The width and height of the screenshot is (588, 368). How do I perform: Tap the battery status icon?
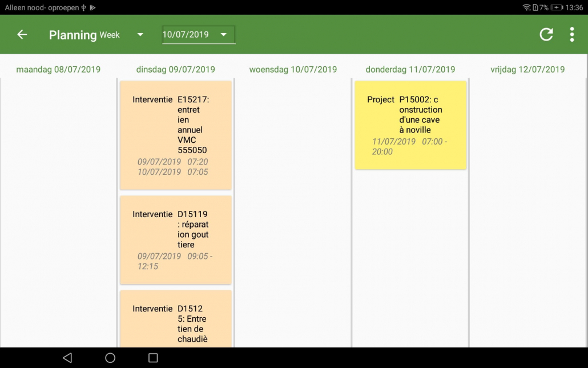[557, 7]
